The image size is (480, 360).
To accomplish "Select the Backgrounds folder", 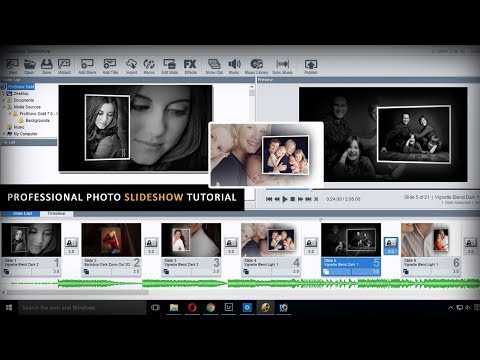I will click(37, 120).
